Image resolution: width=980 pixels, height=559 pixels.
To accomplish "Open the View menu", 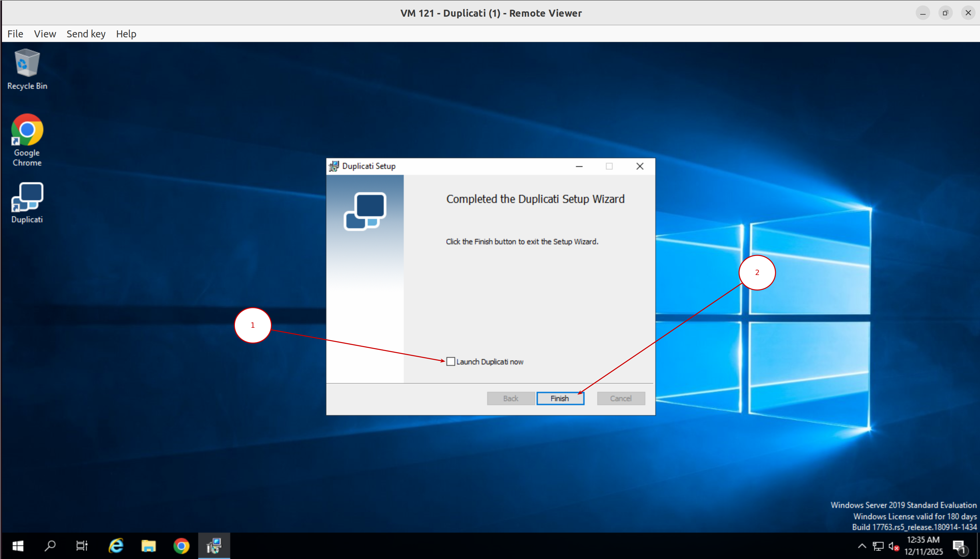I will click(45, 34).
